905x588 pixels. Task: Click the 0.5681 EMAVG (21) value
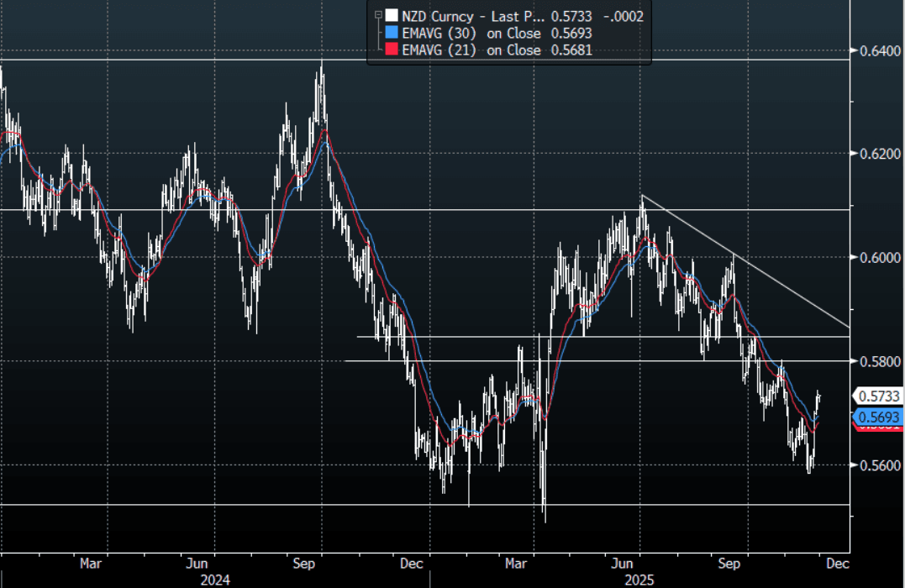point(571,50)
